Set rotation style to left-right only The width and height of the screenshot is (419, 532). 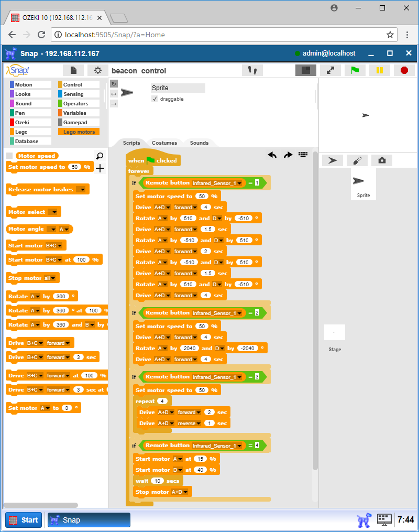[x=114, y=94]
